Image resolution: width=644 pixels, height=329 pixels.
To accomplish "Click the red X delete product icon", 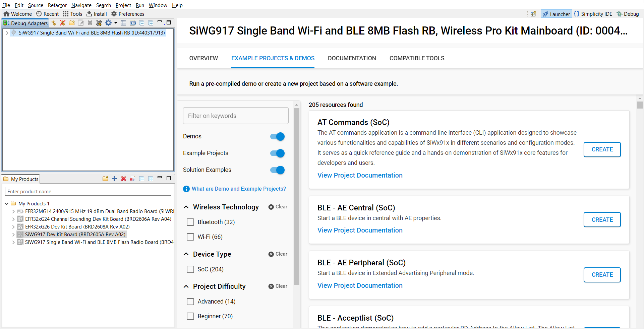I will (123, 179).
